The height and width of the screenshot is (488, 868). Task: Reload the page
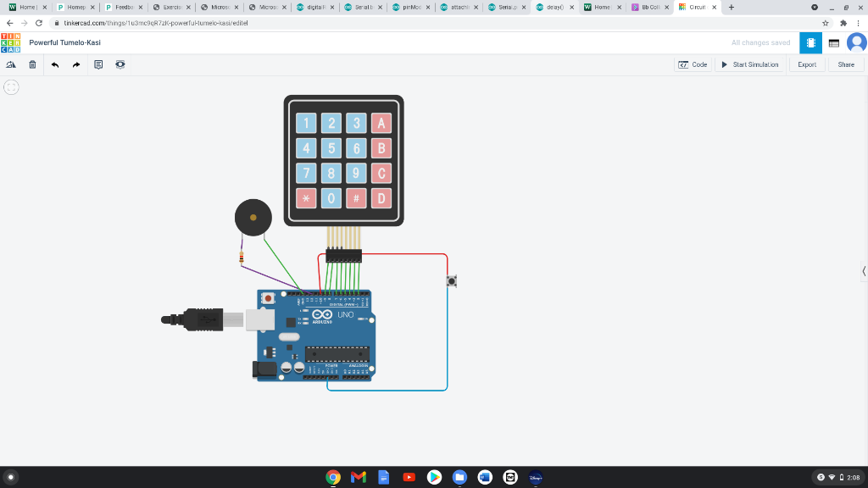coord(39,23)
